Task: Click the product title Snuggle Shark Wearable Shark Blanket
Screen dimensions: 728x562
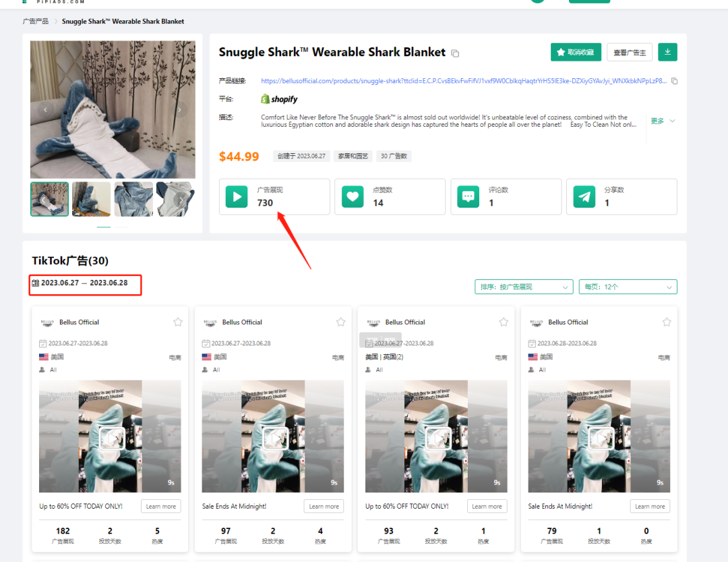Action: pos(332,52)
